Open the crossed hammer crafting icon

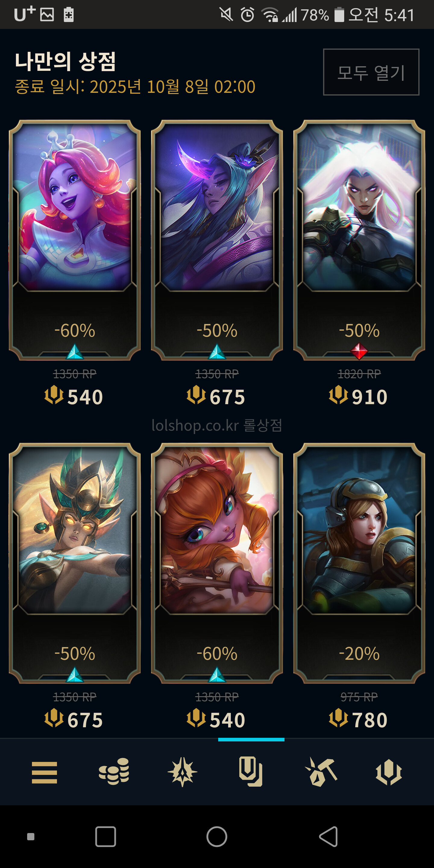[321, 772]
